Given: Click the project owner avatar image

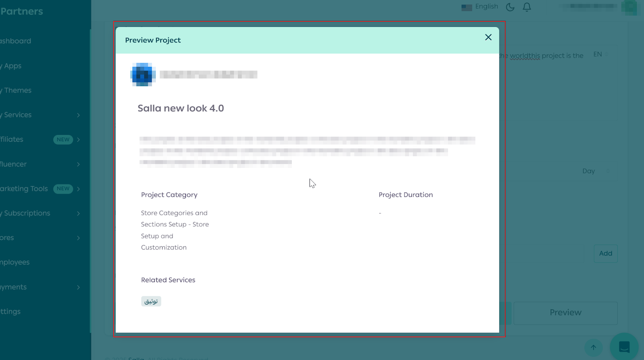Looking at the screenshot, I should (143, 74).
